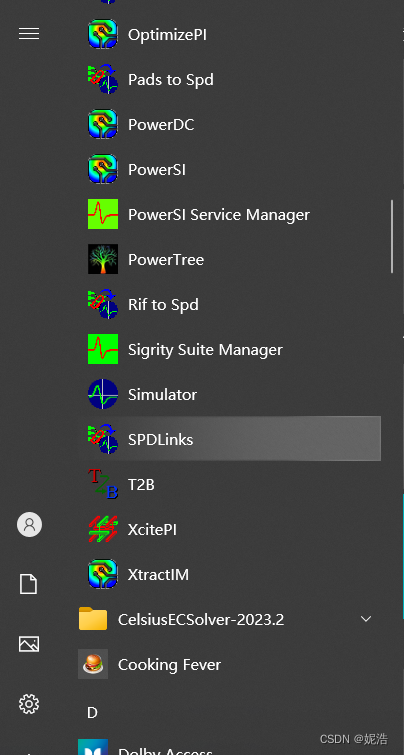Click the PowerDC app icon
The height and width of the screenshot is (755, 404).
[103, 124]
